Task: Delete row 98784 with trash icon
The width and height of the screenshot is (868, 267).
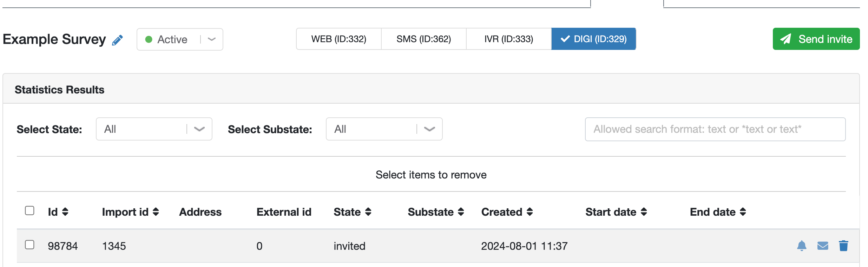Action: 843,246
